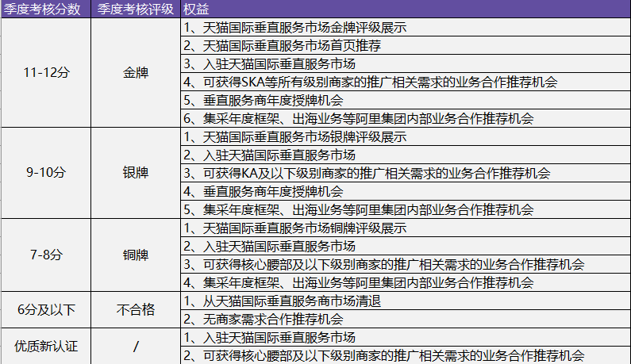Click the 铜牌 rating cell
The height and width of the screenshot is (364, 631).
[x=136, y=255]
